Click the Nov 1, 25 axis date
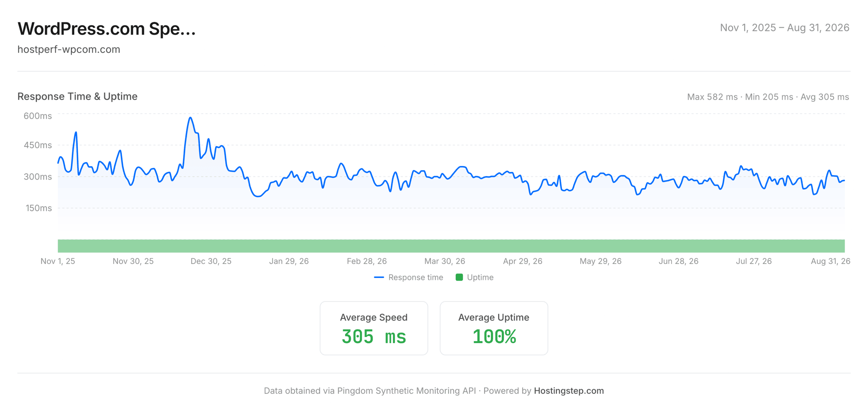Screen dimensions: 868x414 pos(58,261)
